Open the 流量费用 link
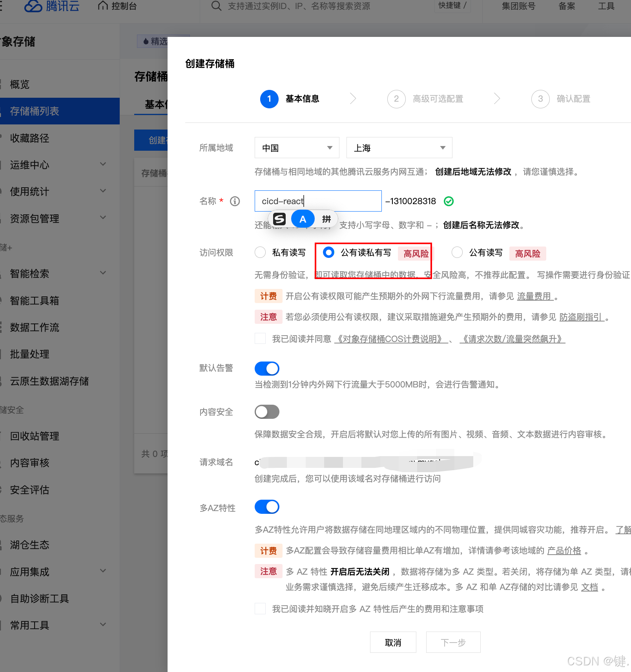 pos(535,296)
